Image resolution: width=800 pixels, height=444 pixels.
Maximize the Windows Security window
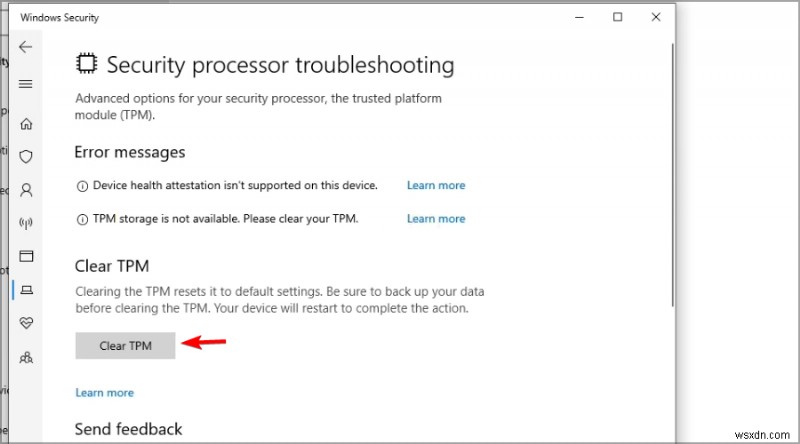[618, 17]
